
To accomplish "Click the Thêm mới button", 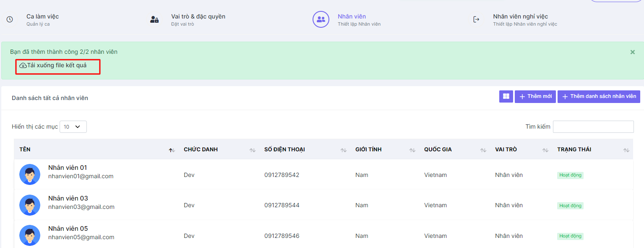I will click(535, 97).
